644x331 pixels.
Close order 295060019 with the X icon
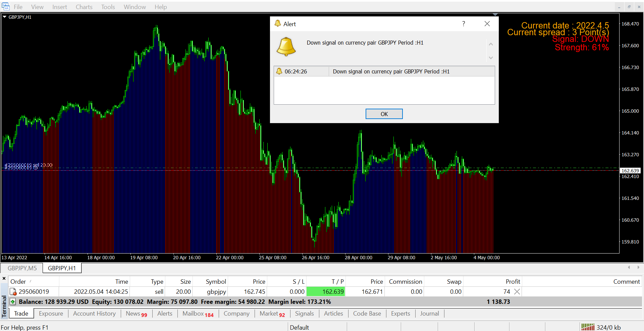coord(517,292)
